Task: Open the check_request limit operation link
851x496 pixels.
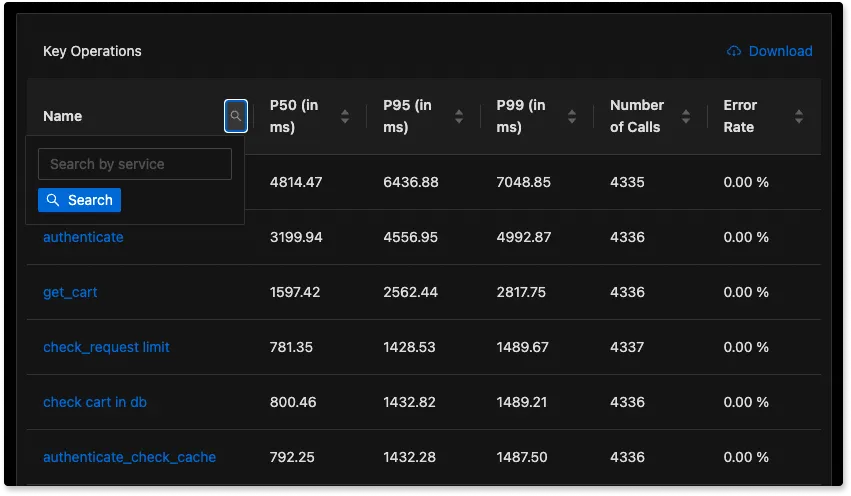Action: point(106,347)
